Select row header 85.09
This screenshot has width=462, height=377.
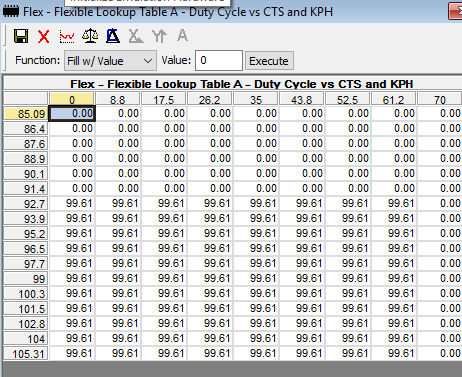pos(26,114)
